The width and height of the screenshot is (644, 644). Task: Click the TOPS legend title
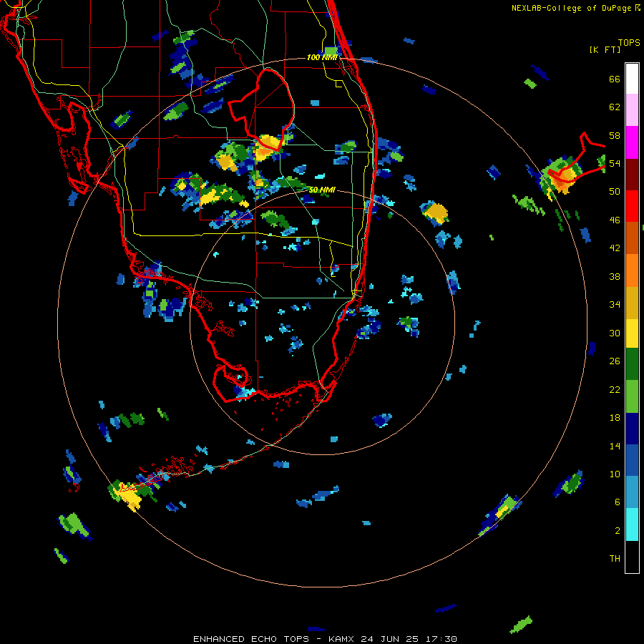[x=629, y=43]
